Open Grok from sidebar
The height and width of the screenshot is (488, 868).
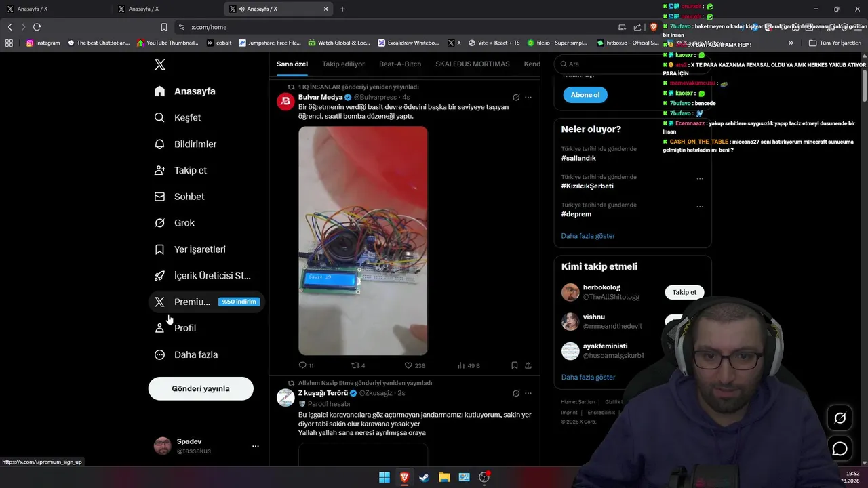[x=174, y=222]
